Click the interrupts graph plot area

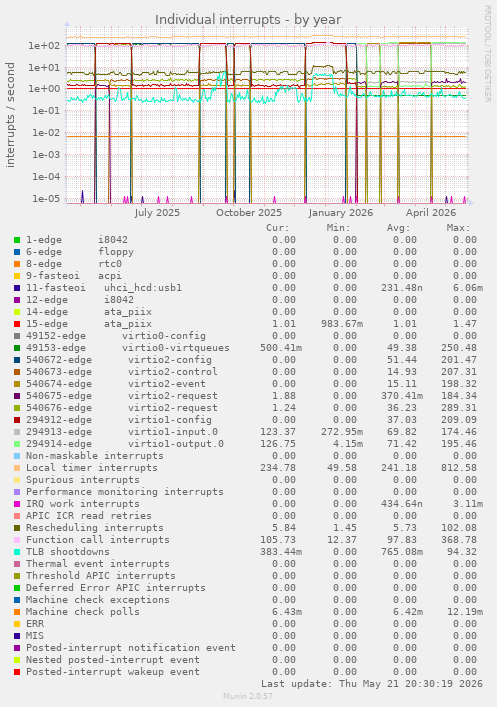tap(267, 115)
